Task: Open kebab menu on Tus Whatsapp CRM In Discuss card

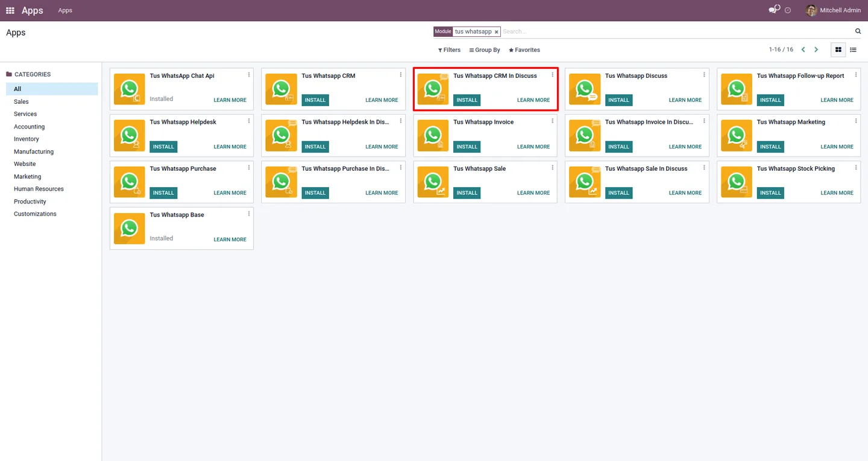Action: click(x=553, y=75)
